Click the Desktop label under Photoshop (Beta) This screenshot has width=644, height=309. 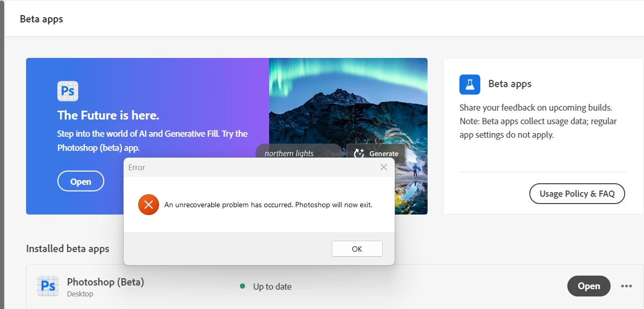click(80, 294)
